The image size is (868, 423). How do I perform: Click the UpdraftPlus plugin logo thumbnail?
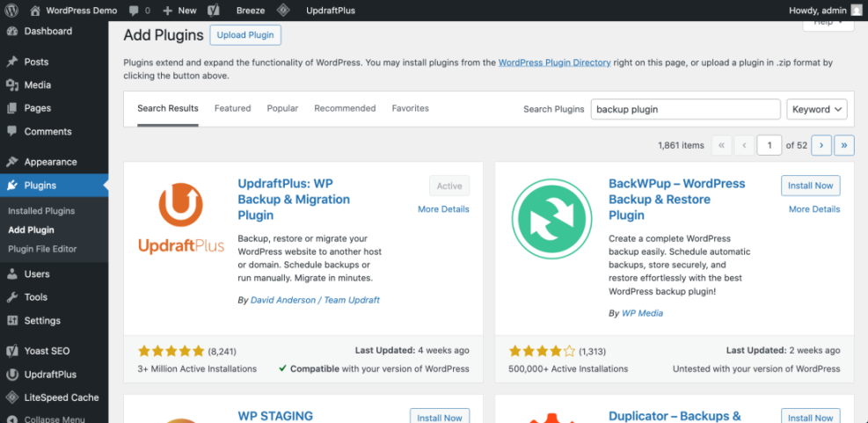pos(181,219)
